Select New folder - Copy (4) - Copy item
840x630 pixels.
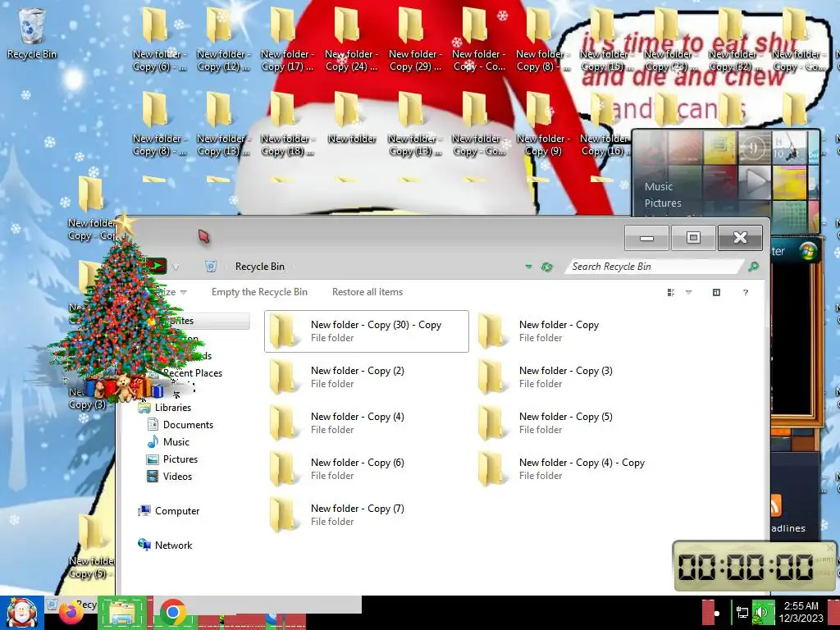[575, 468]
